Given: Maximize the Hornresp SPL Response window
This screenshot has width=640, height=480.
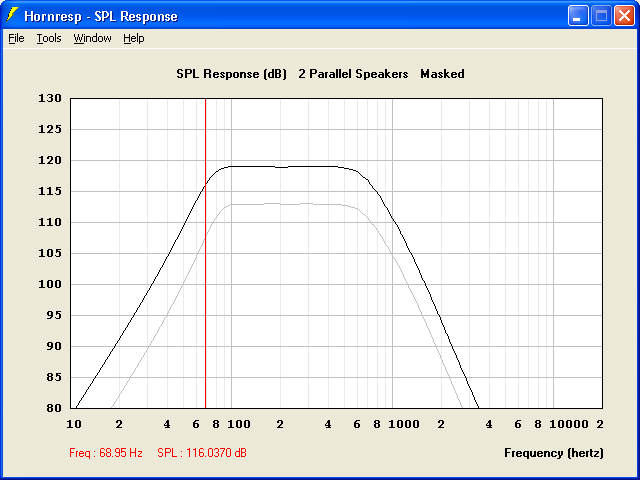Looking at the screenshot, I should [601, 16].
